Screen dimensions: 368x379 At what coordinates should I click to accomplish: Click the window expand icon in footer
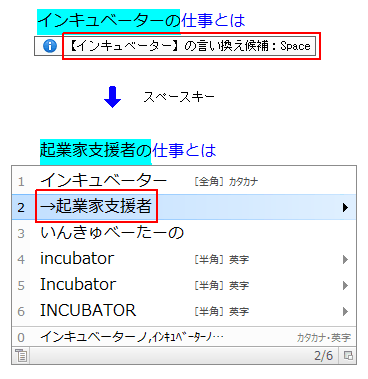(348, 355)
